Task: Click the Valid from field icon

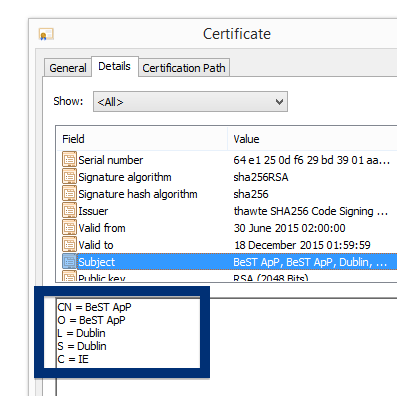Action: pos(69,228)
